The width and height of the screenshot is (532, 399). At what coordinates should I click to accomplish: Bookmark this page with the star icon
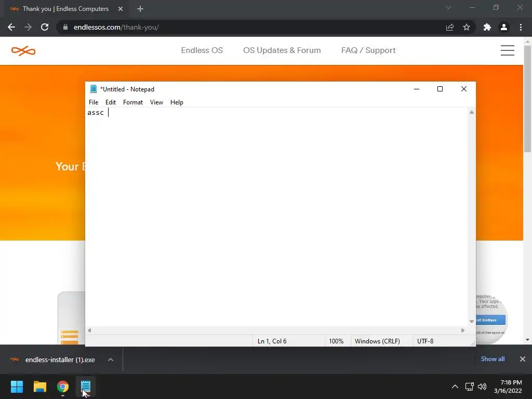coord(467,27)
